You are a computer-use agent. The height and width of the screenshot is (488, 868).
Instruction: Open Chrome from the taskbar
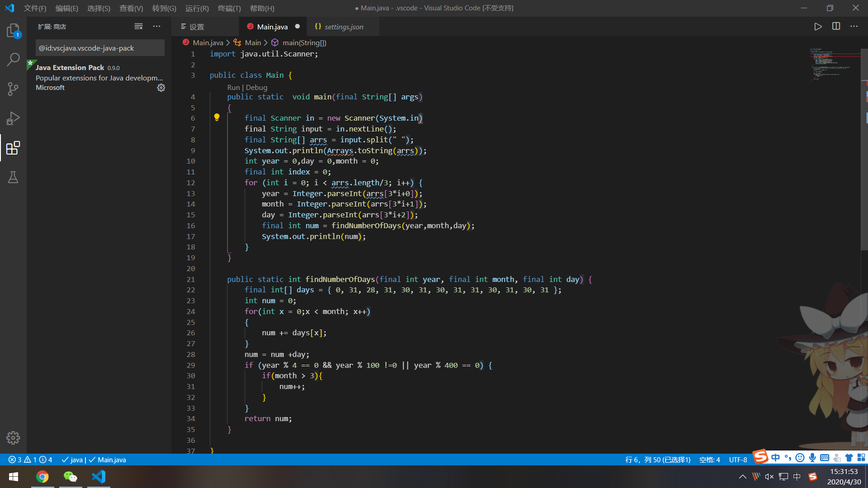(42, 477)
